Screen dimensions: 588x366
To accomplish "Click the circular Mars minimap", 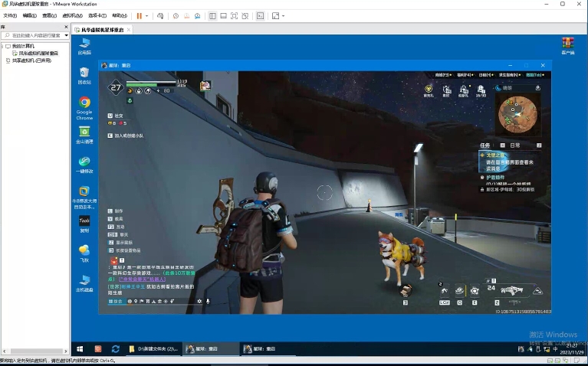I will click(x=517, y=114).
